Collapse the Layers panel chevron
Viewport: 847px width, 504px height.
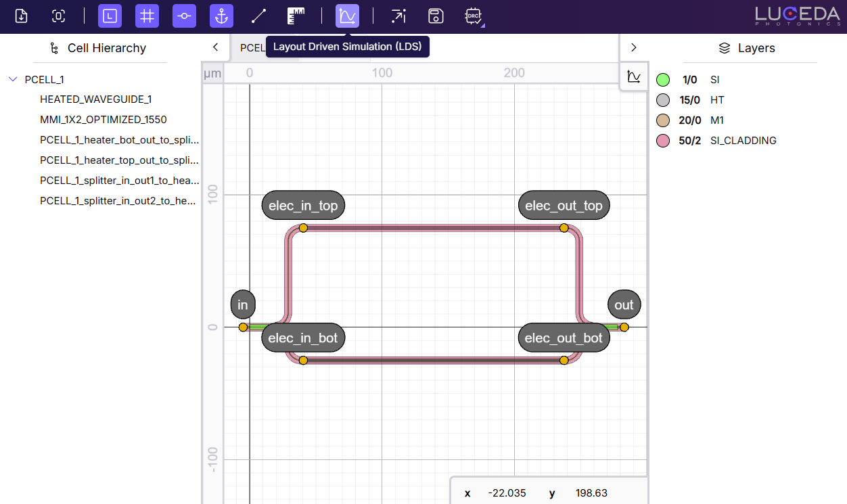634,47
